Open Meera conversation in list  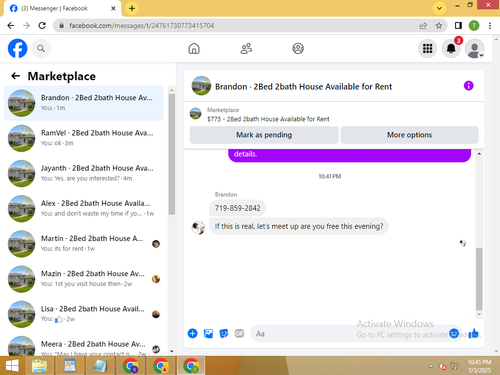84,345
